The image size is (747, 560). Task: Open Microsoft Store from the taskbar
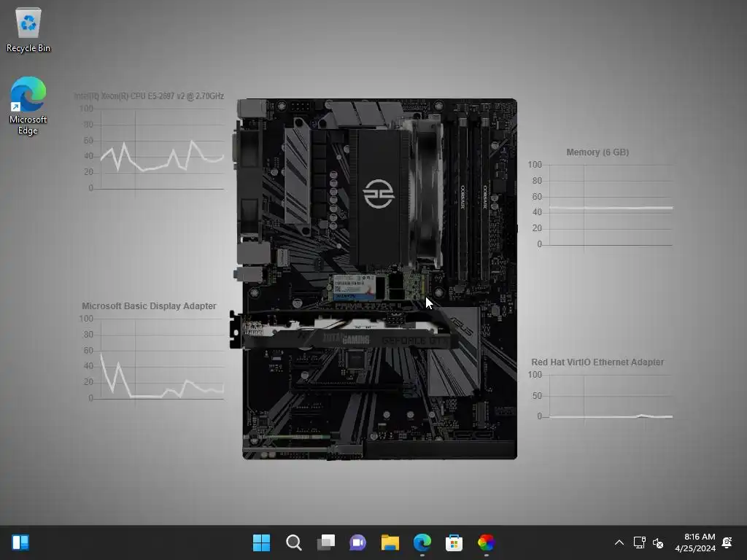pyautogui.click(x=454, y=542)
